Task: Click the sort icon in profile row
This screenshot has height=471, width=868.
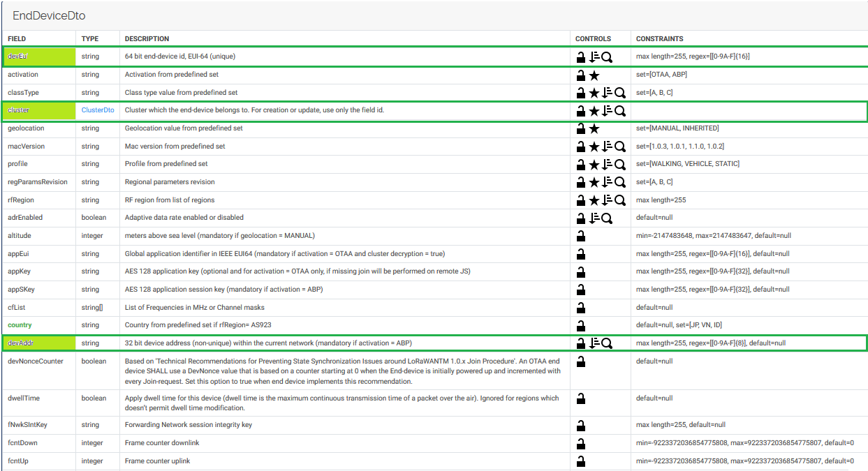Action: click(x=607, y=165)
